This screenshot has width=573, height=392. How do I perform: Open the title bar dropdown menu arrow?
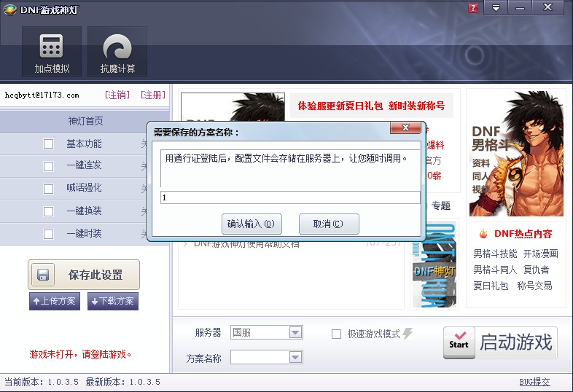[x=496, y=8]
